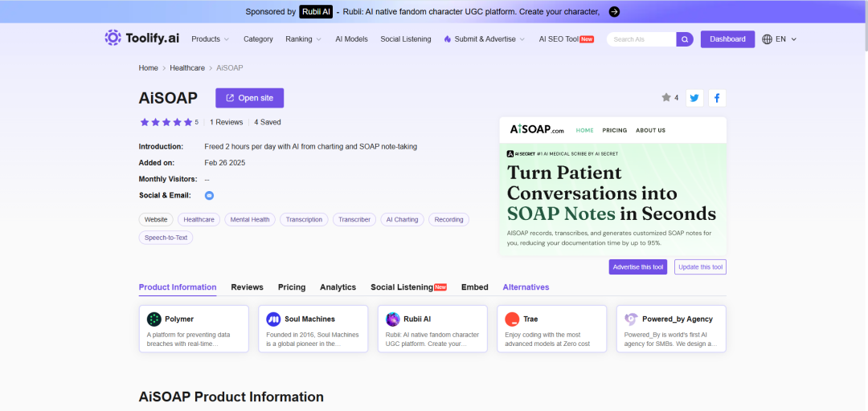868x411 pixels.
Task: Click the fire icon beside Submit & Advertise
Action: [x=448, y=39]
